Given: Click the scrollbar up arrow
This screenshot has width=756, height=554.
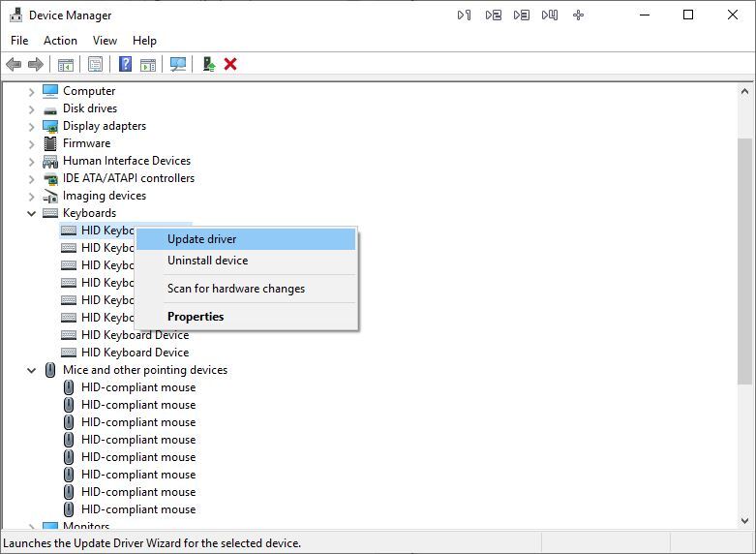Looking at the screenshot, I should click(745, 91).
